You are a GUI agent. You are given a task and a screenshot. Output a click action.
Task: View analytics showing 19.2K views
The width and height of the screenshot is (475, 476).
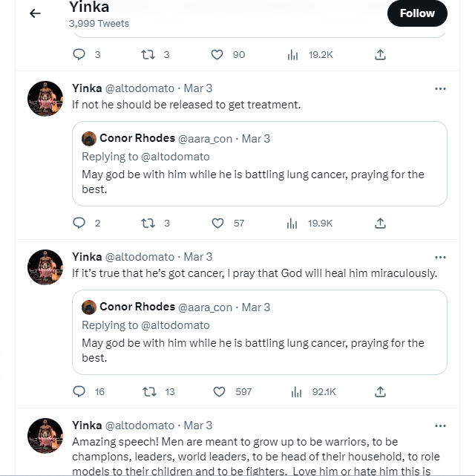(x=292, y=54)
